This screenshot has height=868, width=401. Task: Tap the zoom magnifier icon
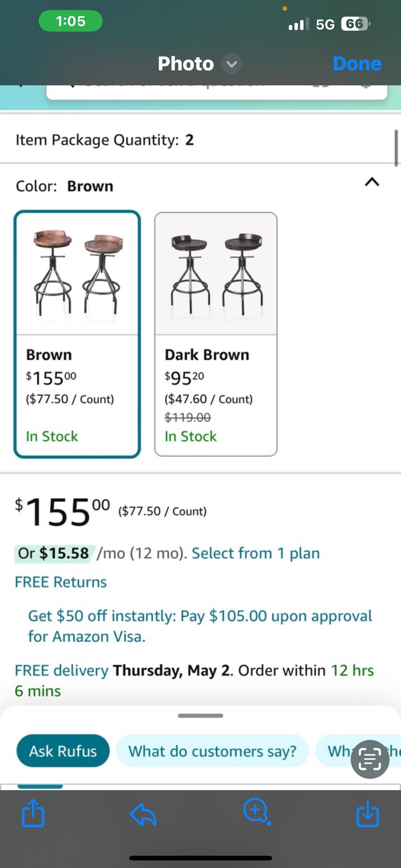[256, 811]
